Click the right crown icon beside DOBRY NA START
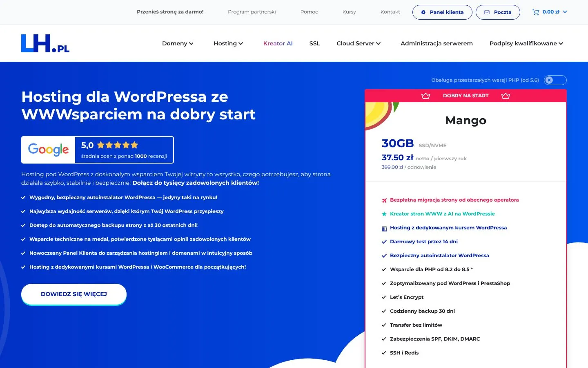 (x=506, y=96)
